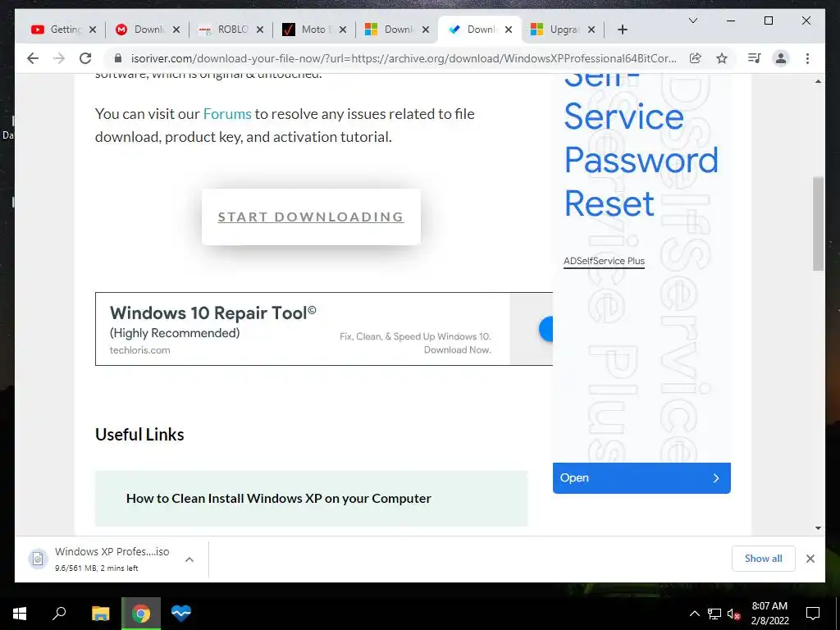Click the Windows XP Profes iso download item
This screenshot has height=630, width=840.
pyautogui.click(x=112, y=559)
